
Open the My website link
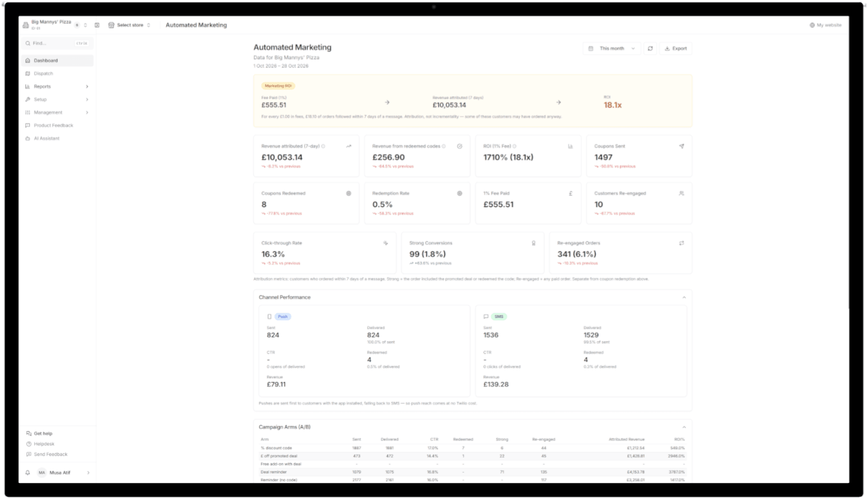click(x=826, y=25)
